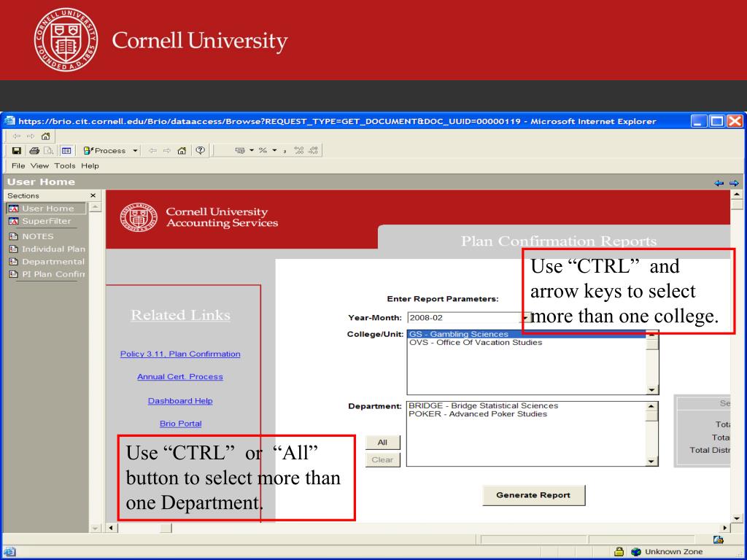Viewport: 747px width, 560px height.
Task: Open the Departmental section
Action: pyautogui.click(x=47, y=262)
